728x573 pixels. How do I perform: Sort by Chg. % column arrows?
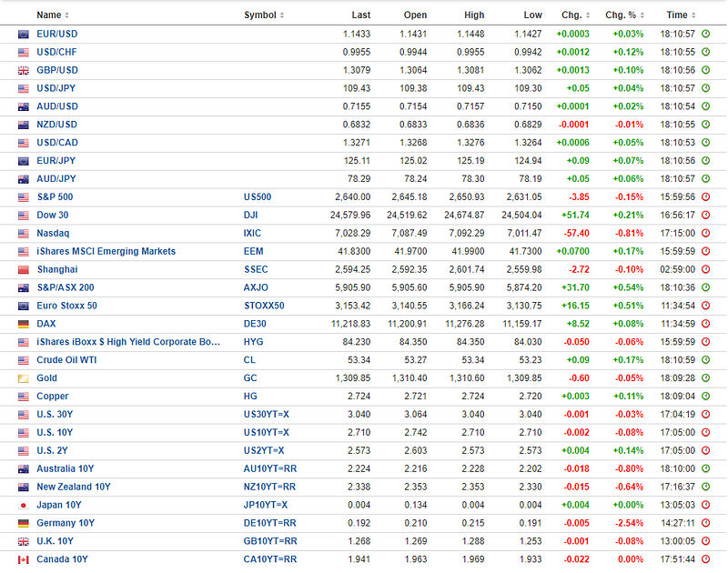point(642,15)
